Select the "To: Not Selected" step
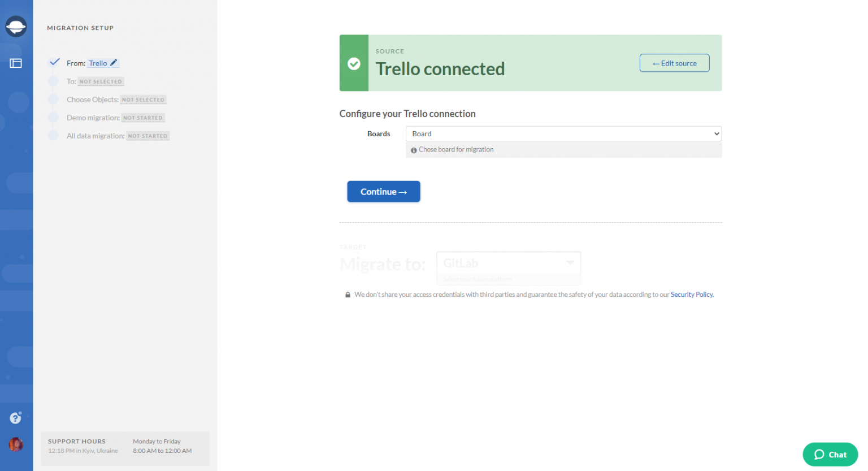This screenshot has width=868, height=471. tap(95, 81)
